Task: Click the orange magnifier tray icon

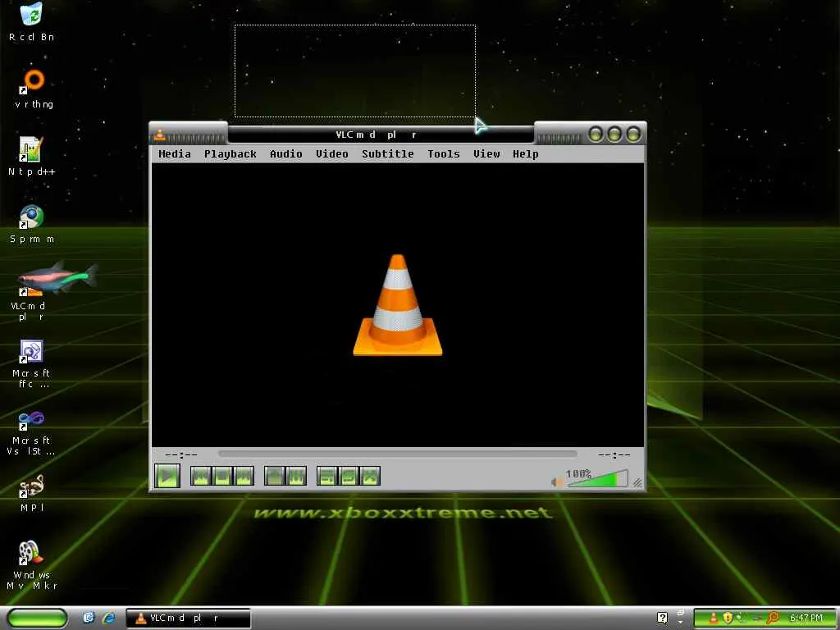Action: (x=772, y=618)
